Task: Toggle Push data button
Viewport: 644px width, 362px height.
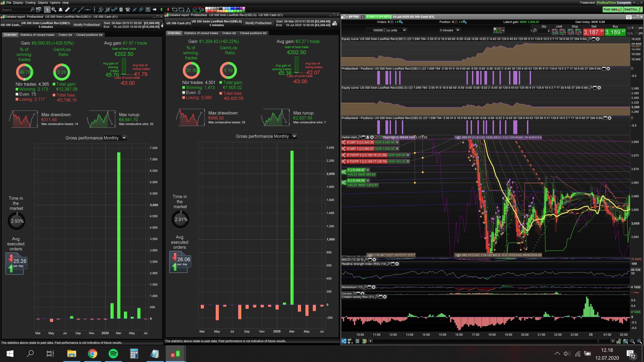Action: pos(612,9)
